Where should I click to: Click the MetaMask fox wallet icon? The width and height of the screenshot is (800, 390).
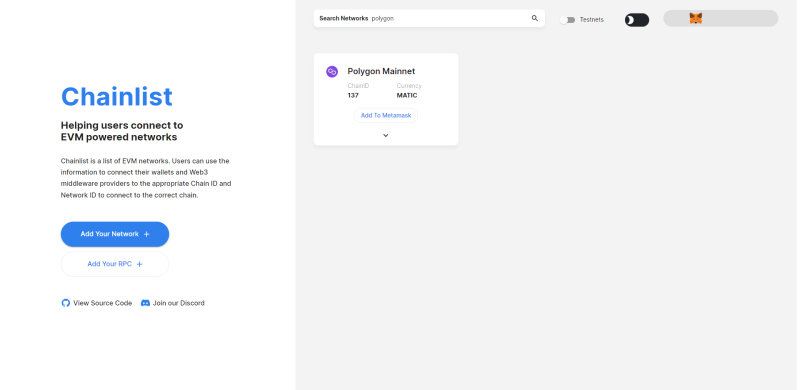point(695,18)
